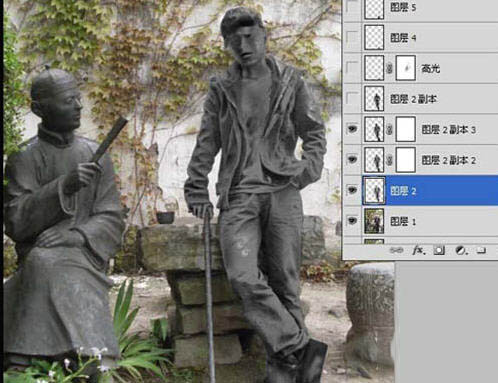
Task: Create new adjustment layer with half-circle icon
Action: pyautogui.click(x=460, y=250)
